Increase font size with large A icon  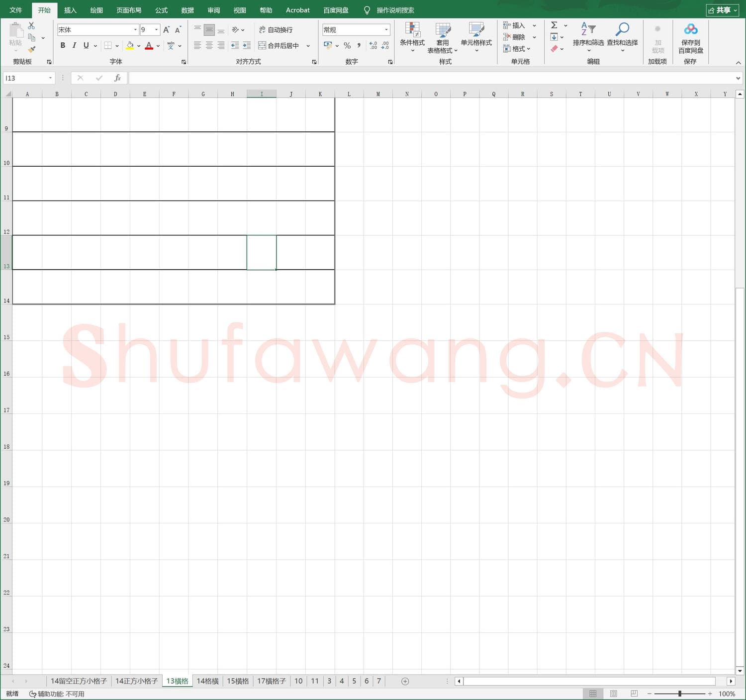click(167, 30)
